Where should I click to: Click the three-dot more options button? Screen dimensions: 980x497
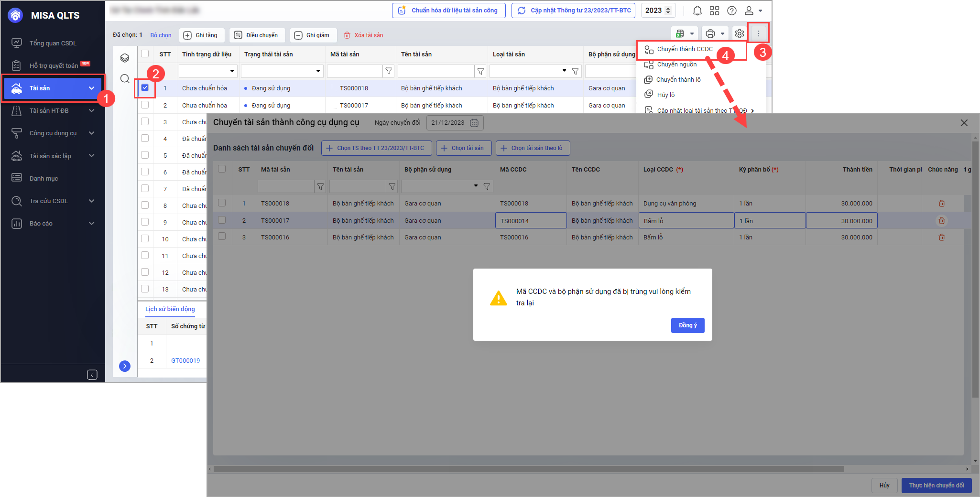point(758,33)
